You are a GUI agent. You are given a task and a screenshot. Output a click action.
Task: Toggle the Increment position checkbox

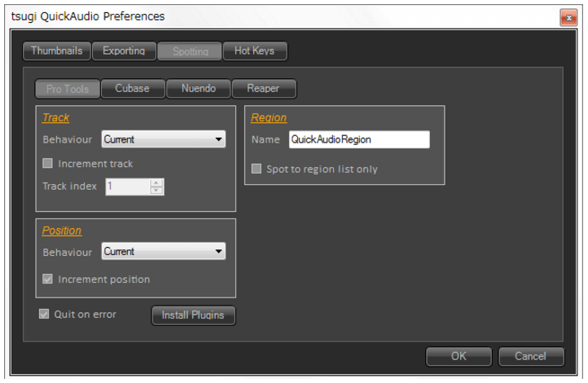47,279
